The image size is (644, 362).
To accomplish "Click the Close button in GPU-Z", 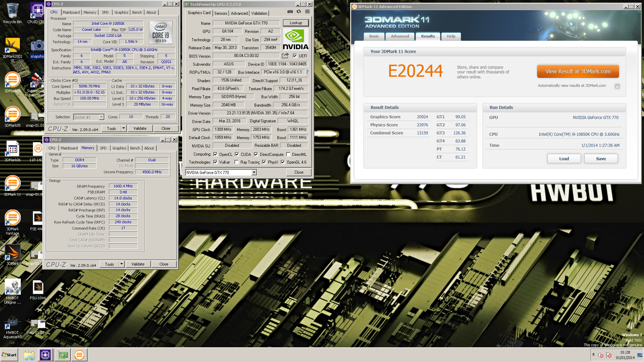I will pos(299,172).
